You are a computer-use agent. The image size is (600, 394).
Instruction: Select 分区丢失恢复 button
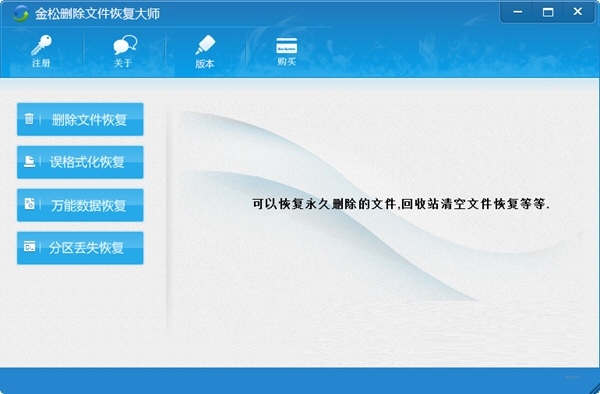(x=80, y=248)
